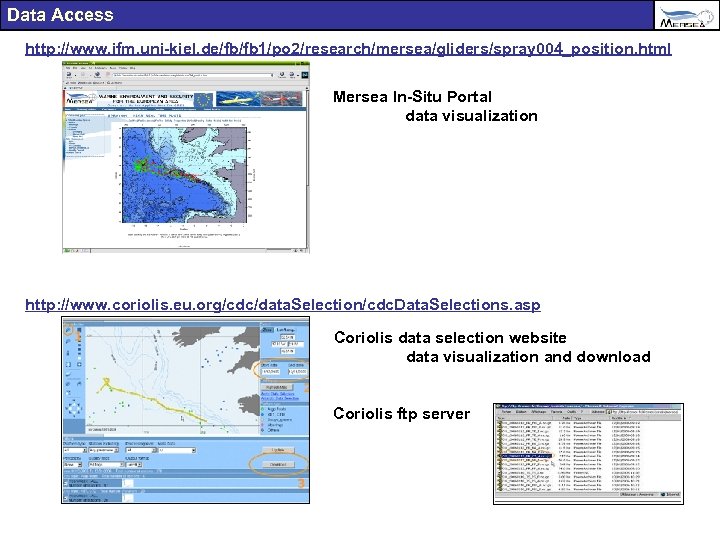Click the Mersea logo in the title bar
Viewport: 720px width, 540px height.
(686, 15)
